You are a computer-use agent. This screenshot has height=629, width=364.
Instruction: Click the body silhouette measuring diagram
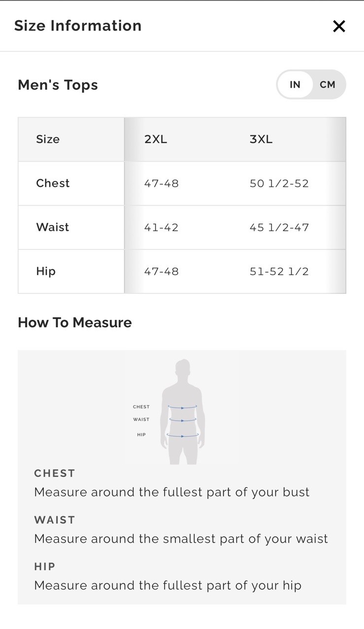[x=182, y=412]
